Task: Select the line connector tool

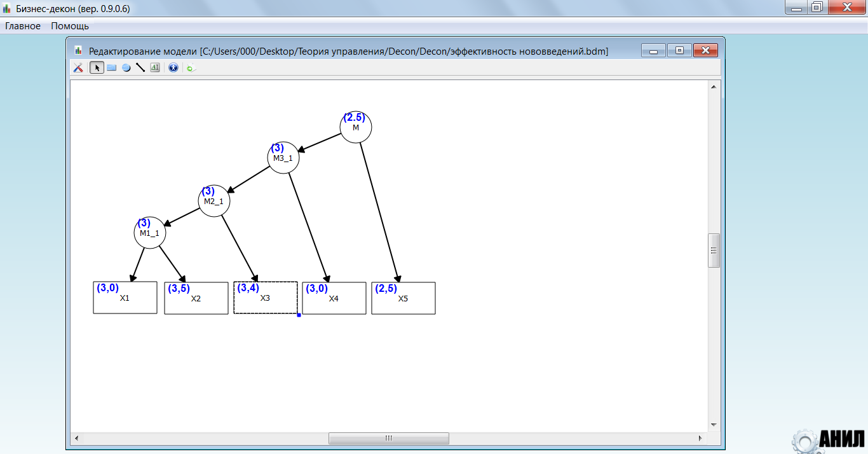Action: pos(140,67)
